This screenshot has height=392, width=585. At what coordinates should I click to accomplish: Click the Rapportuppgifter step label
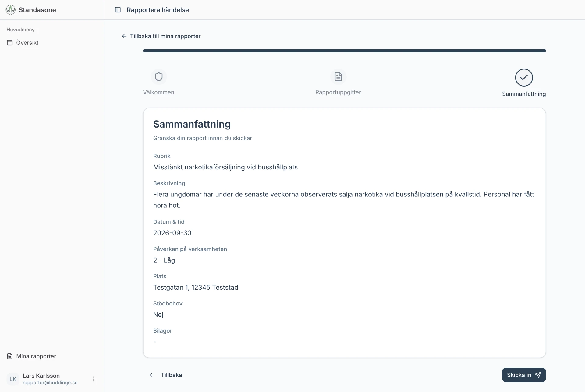(x=338, y=92)
